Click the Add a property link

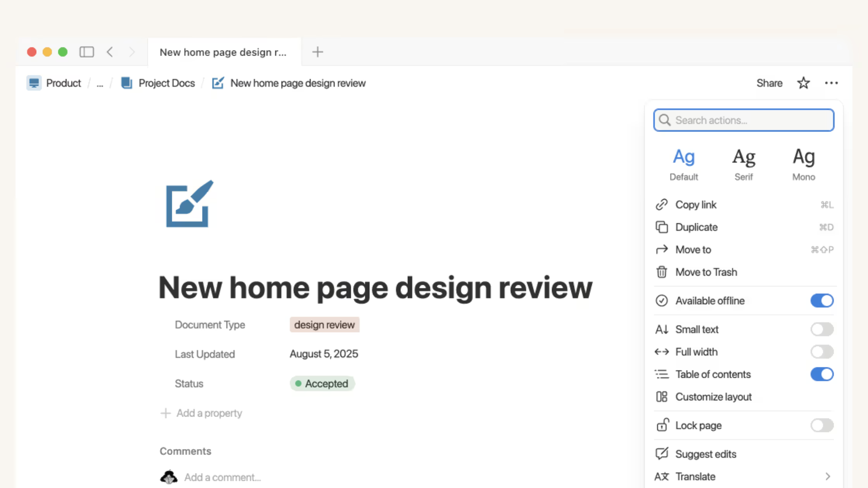[209, 413]
